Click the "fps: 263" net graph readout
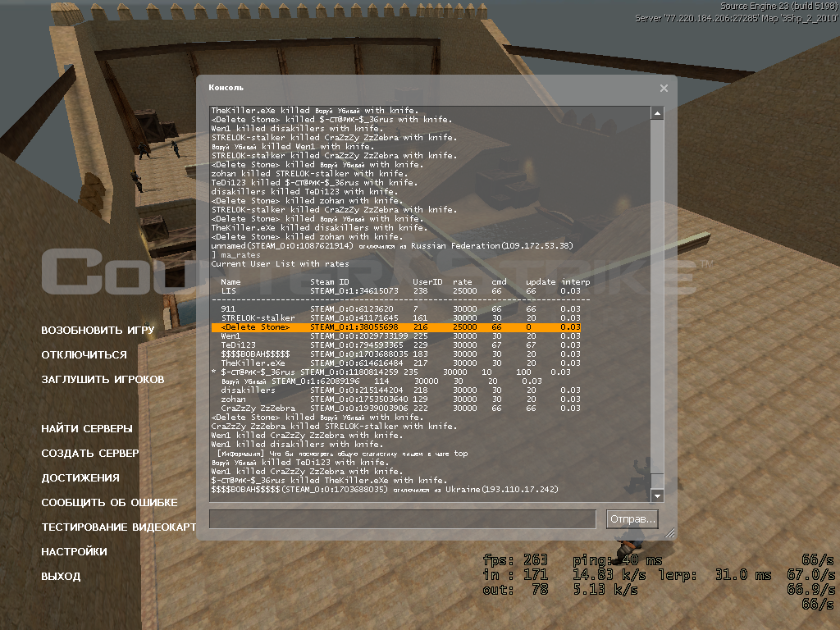Image resolution: width=840 pixels, height=630 pixels. coord(515,560)
